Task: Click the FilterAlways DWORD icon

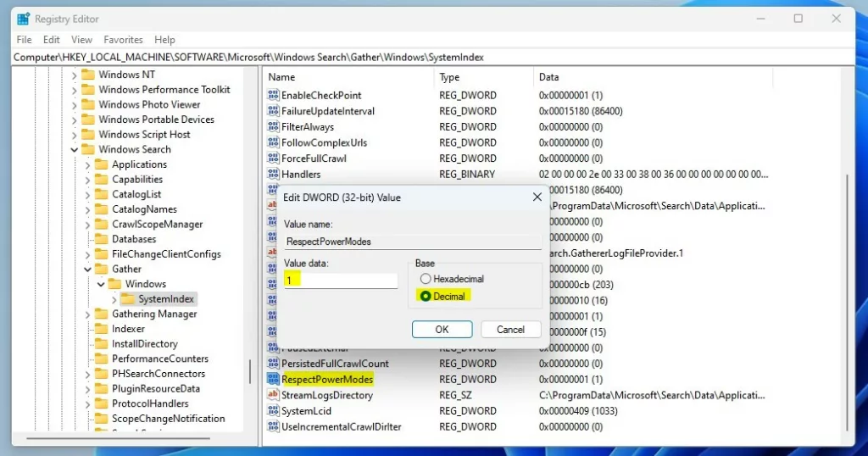Action: pyautogui.click(x=273, y=127)
